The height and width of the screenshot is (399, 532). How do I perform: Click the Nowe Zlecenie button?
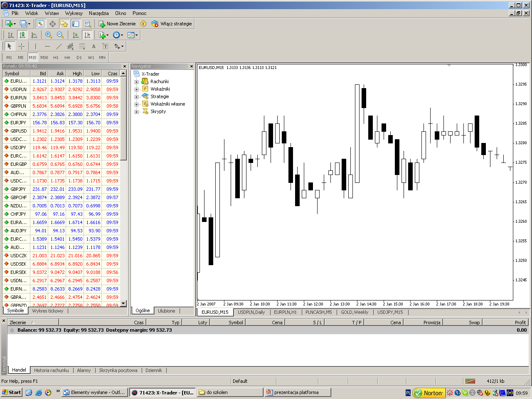point(117,24)
